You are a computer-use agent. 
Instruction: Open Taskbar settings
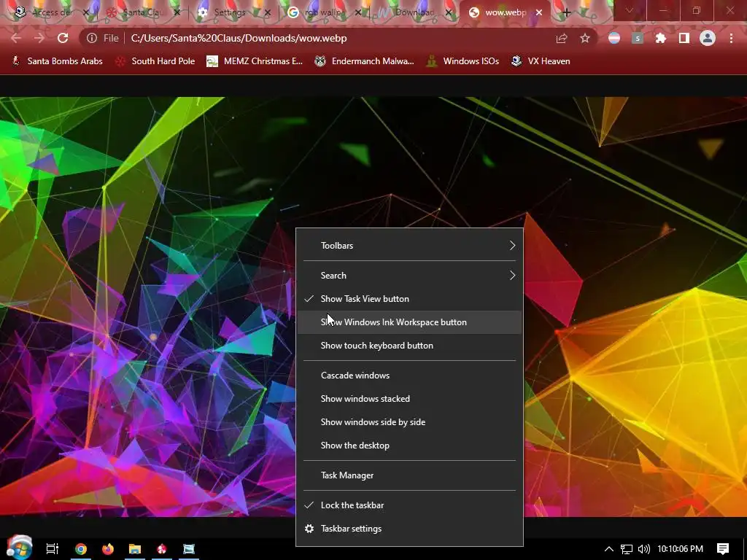pos(410,529)
